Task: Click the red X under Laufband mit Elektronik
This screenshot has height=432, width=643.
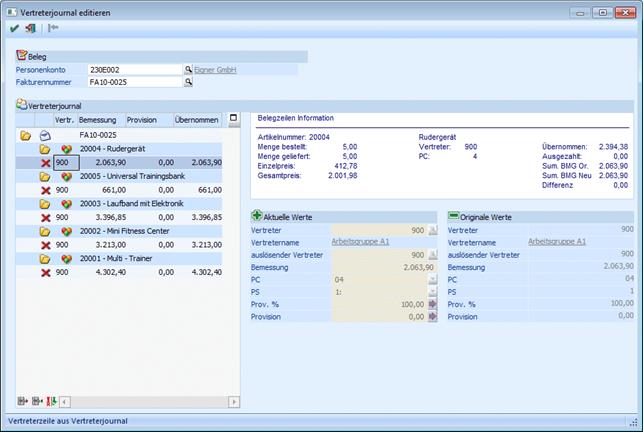Action: coord(45,216)
